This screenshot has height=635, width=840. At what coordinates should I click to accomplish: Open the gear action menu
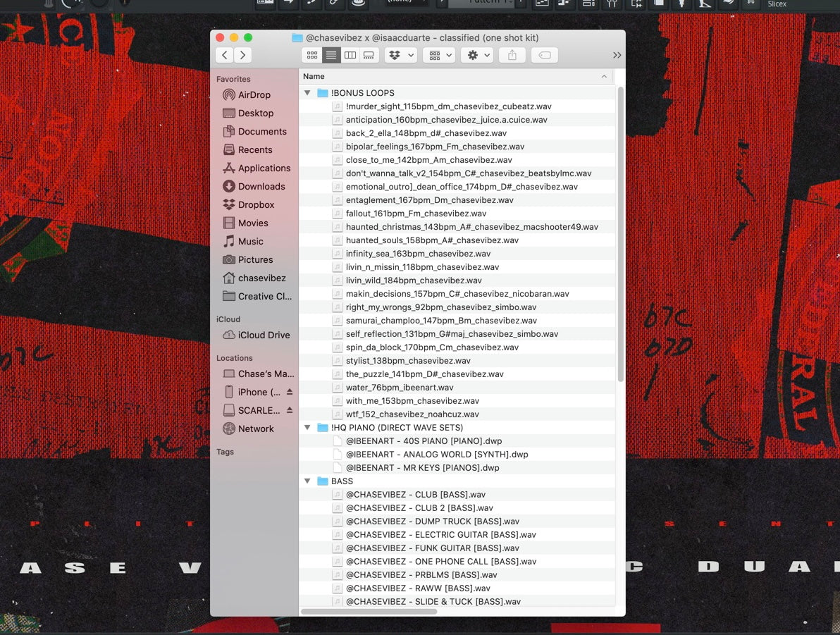click(478, 55)
